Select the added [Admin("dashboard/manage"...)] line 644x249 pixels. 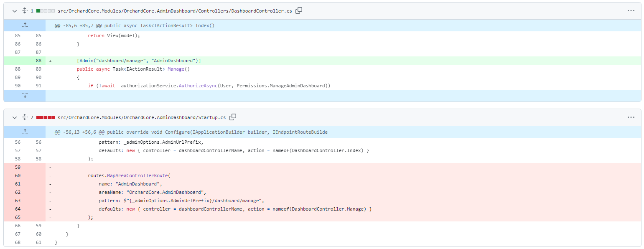[343, 61]
